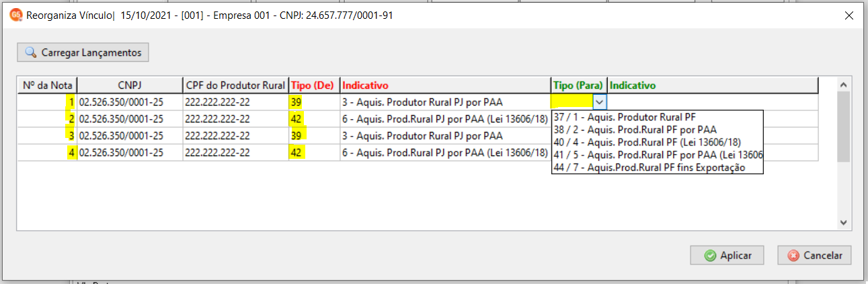The height and width of the screenshot is (284, 868).
Task: Click the Carregar Lançamentos button
Action: pos(83,52)
